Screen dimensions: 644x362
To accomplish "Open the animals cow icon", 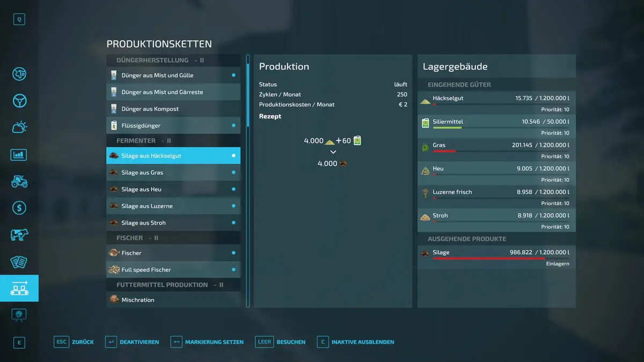I will pos(19,235).
